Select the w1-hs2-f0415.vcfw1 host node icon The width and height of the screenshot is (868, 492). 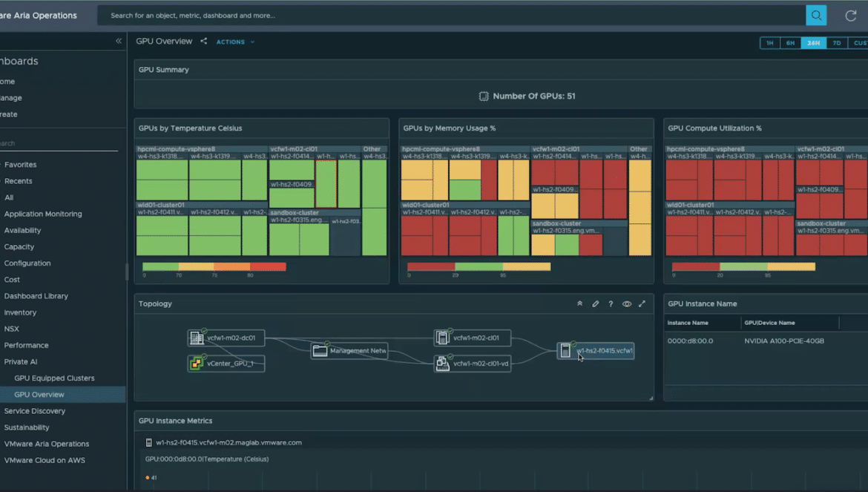565,351
